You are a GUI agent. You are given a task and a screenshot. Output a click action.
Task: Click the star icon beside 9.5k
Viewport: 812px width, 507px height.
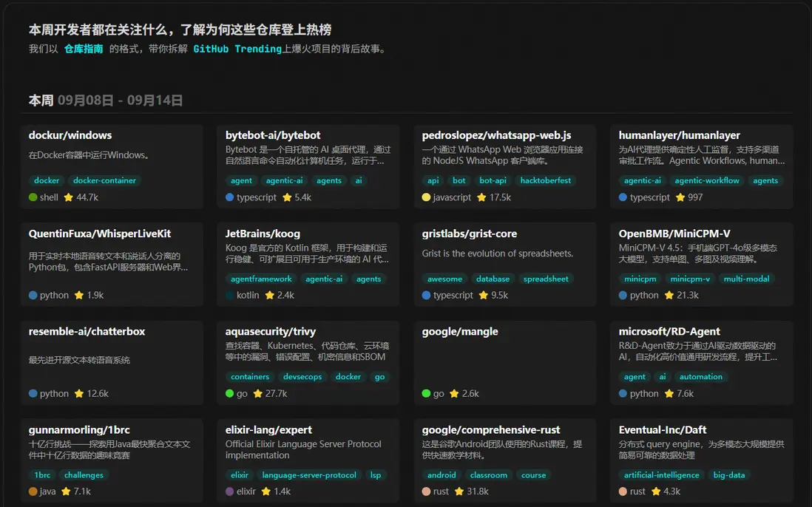[483, 295]
